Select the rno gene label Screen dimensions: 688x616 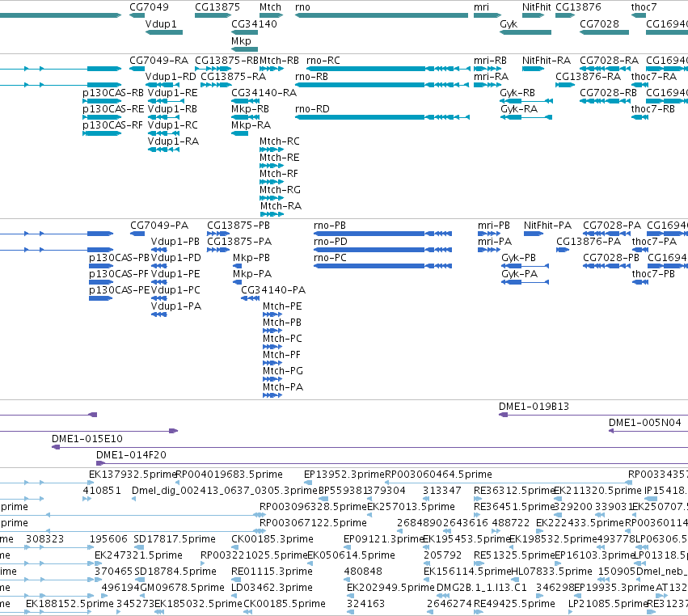tap(302, 7)
